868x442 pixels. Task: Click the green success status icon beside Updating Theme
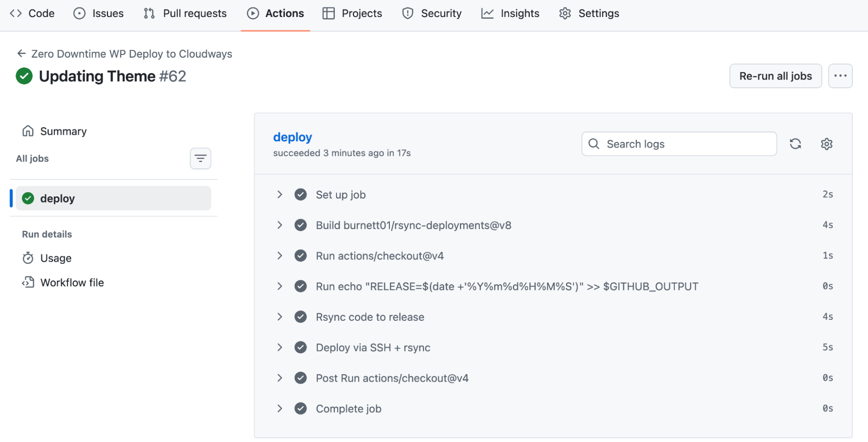[x=24, y=76]
